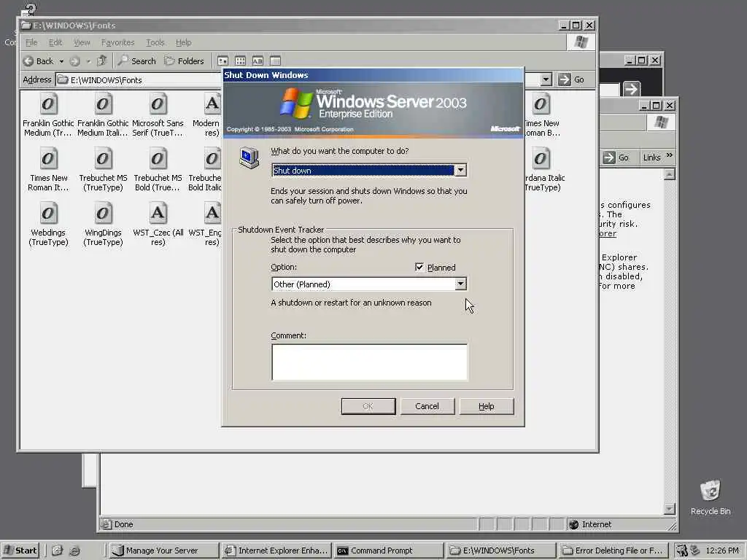Image resolution: width=747 pixels, height=560 pixels.
Task: Select Microsoft Sans Serif font icon
Action: coord(158,104)
